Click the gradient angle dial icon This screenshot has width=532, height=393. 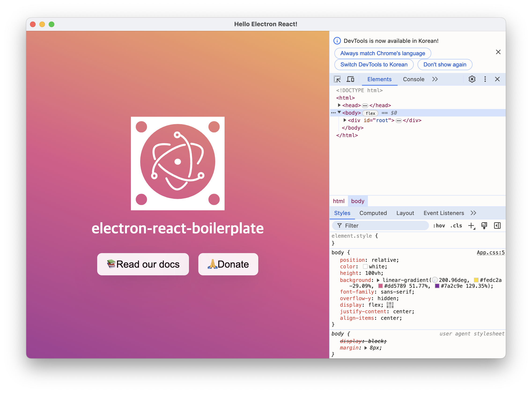(434, 280)
